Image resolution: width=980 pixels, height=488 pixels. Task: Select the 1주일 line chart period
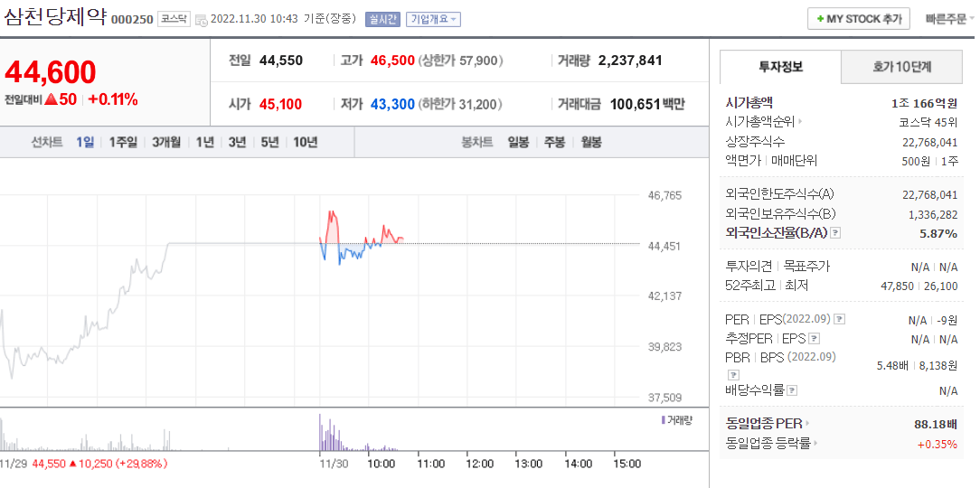[123, 143]
